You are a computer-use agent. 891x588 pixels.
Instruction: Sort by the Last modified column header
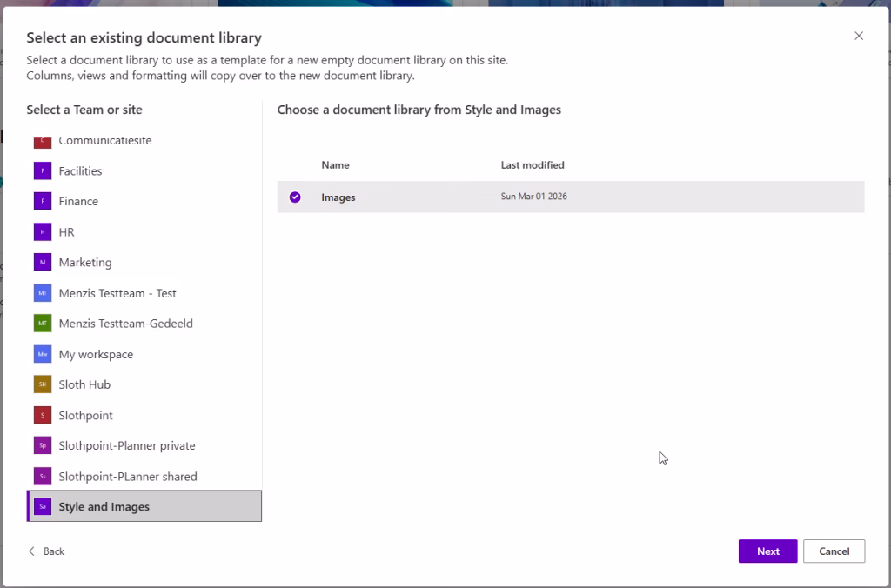click(x=533, y=165)
